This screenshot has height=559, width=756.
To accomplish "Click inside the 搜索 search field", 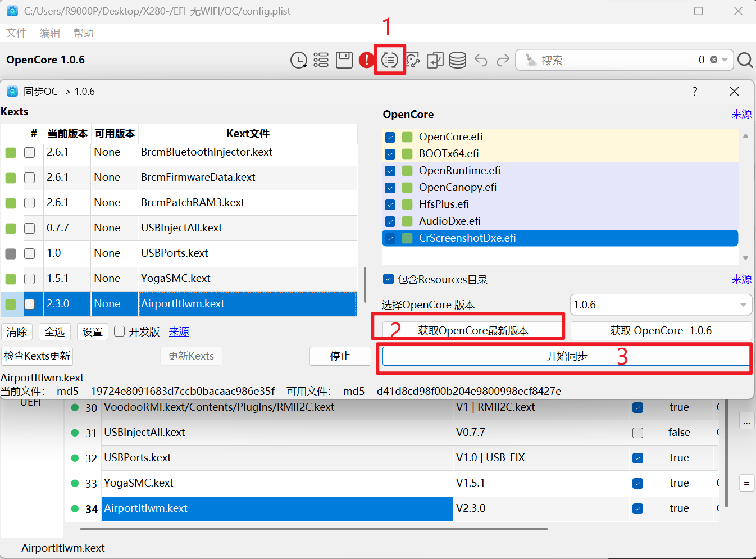I will coord(612,60).
